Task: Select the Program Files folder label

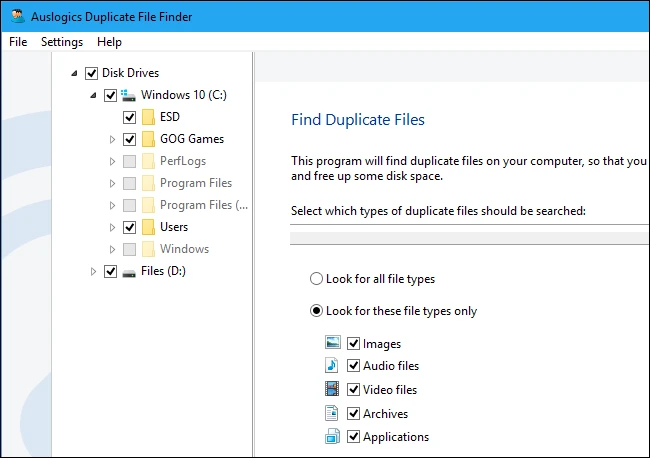Action: click(x=196, y=183)
